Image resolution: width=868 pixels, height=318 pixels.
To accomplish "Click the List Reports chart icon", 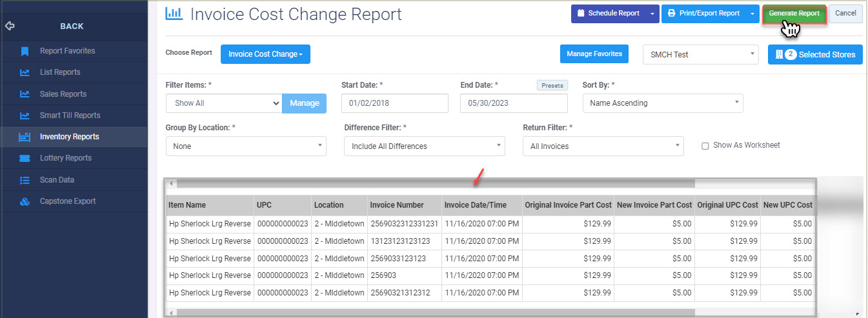I will point(25,72).
